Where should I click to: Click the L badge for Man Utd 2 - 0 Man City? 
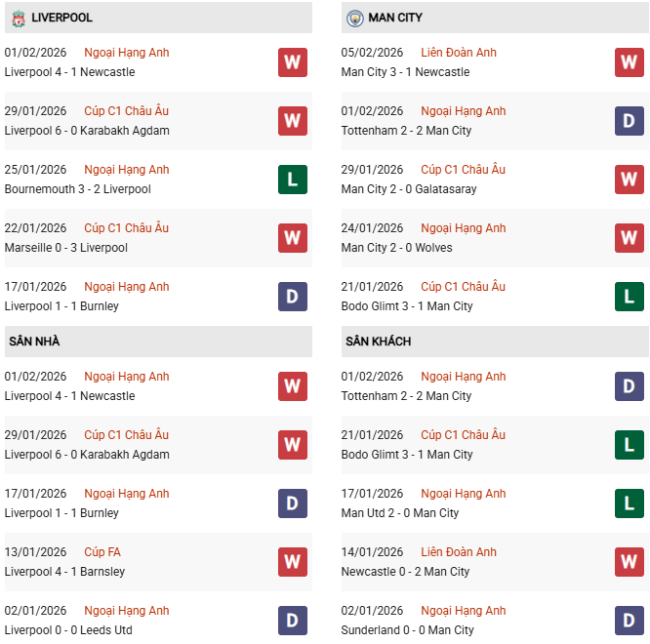tap(629, 503)
